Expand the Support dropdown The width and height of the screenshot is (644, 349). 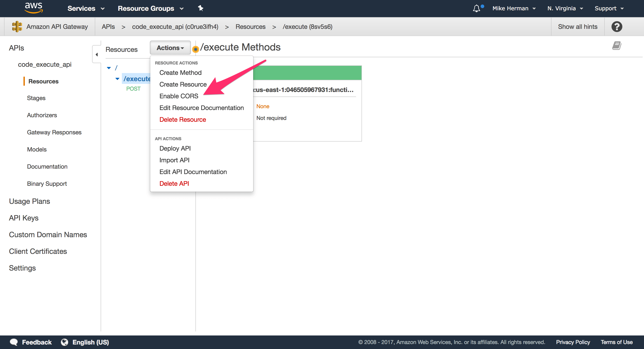tap(609, 8)
